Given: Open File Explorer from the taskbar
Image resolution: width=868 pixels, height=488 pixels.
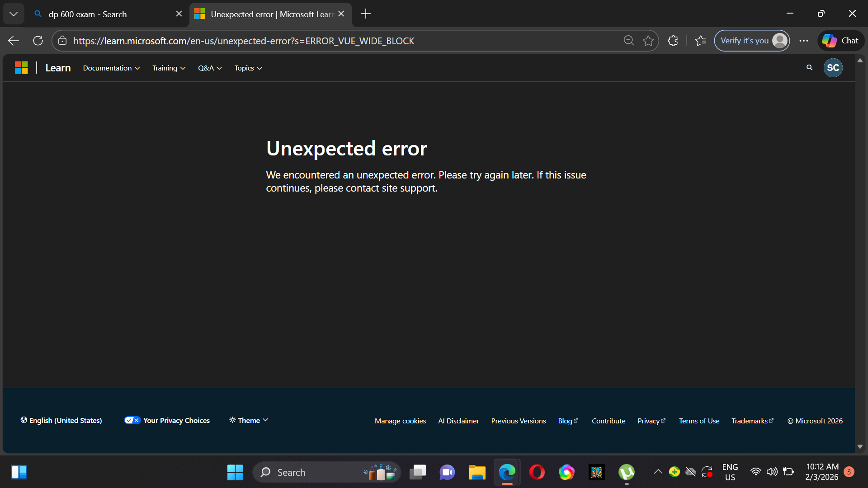Looking at the screenshot, I should tap(477, 472).
